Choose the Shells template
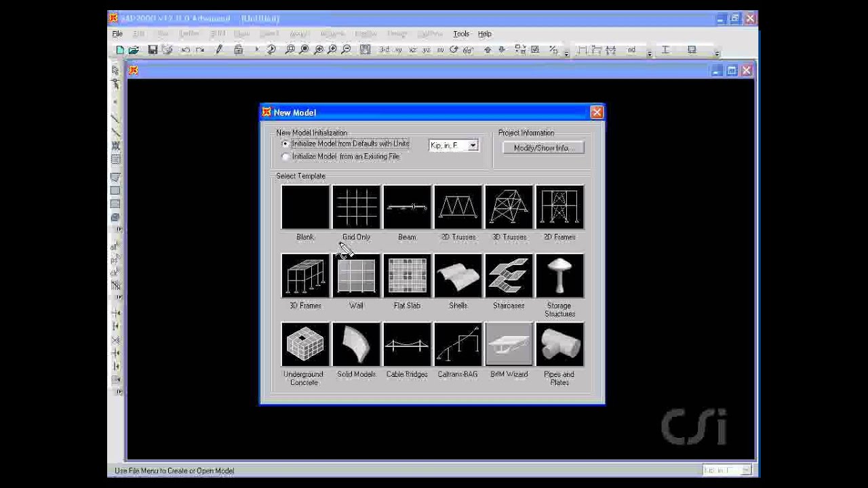 pyautogui.click(x=458, y=276)
